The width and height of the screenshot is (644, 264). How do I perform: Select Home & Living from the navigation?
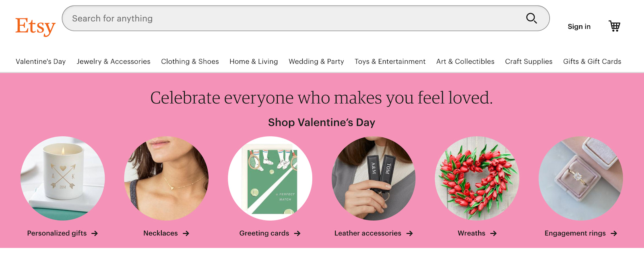253,61
